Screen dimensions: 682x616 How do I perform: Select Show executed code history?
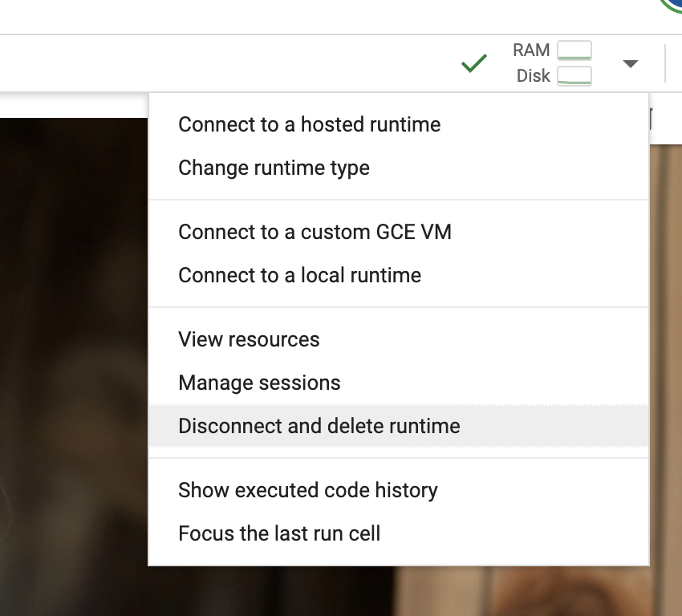[x=399, y=490]
